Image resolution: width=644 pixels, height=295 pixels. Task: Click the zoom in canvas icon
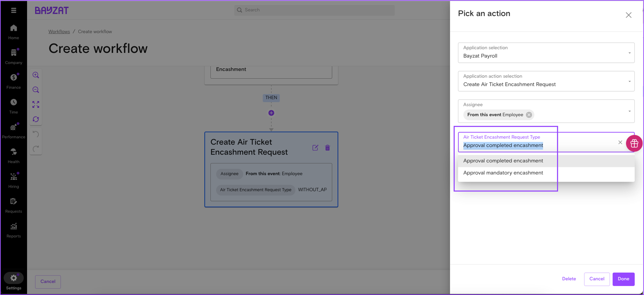point(36,75)
